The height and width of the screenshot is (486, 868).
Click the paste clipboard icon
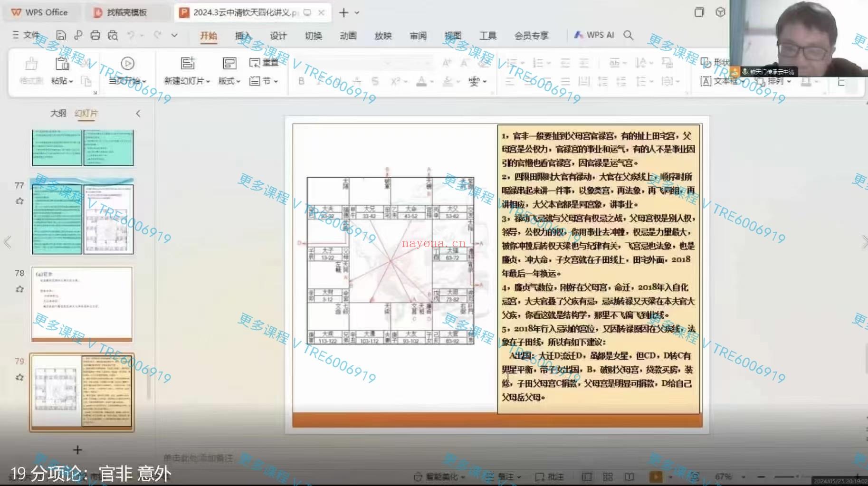[x=62, y=64]
